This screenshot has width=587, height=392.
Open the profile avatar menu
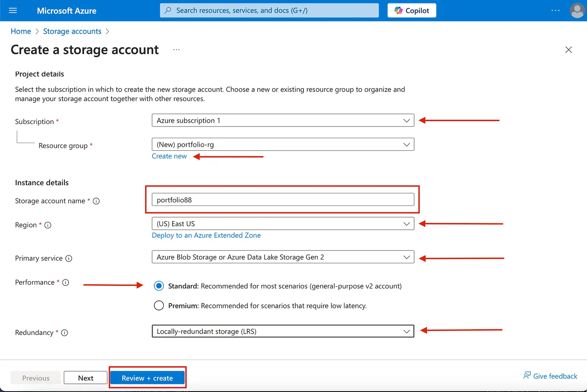coord(577,10)
